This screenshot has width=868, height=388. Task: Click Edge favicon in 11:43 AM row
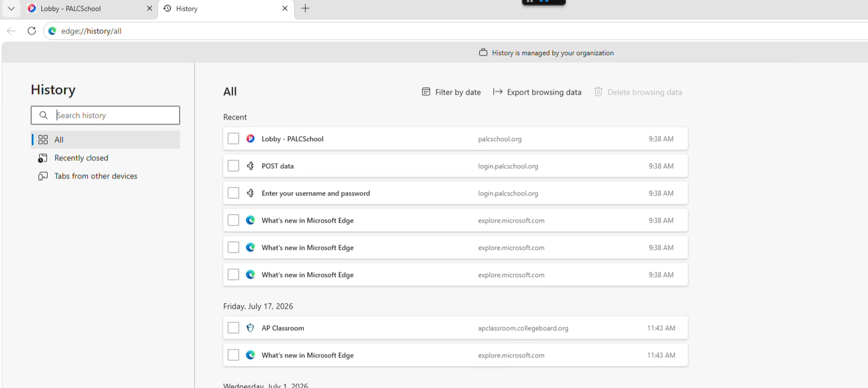click(250, 355)
